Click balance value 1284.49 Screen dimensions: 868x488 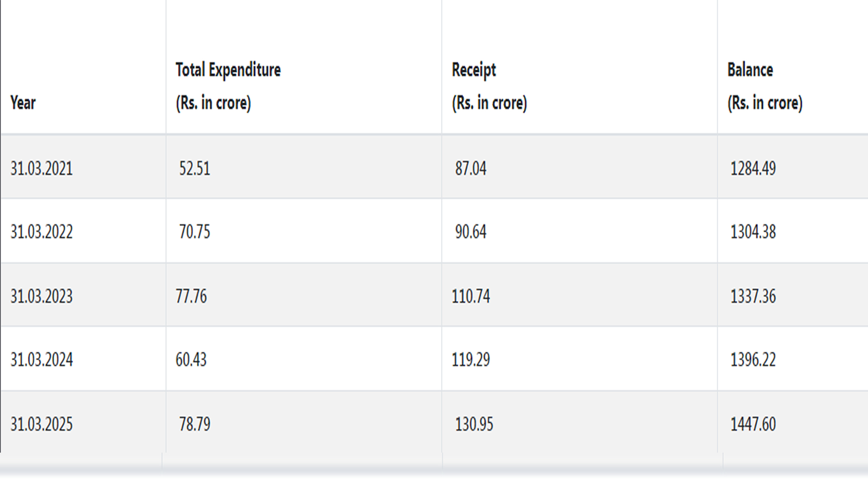tap(753, 169)
